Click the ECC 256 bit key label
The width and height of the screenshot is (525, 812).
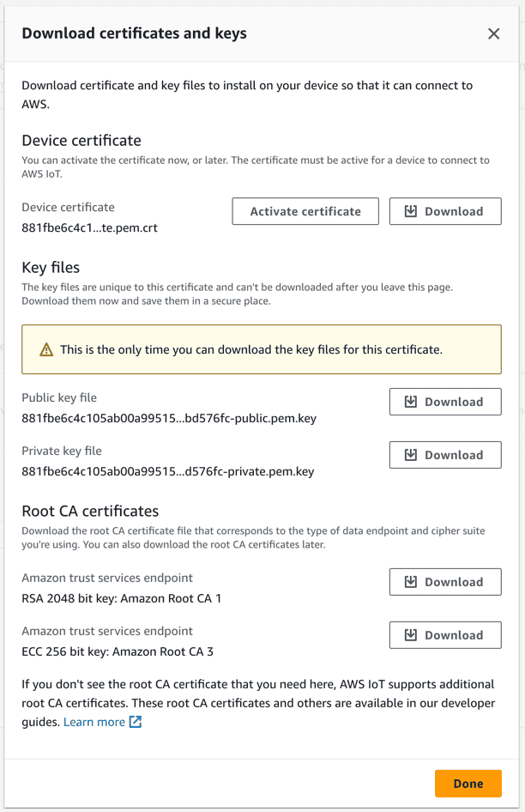pos(118,651)
